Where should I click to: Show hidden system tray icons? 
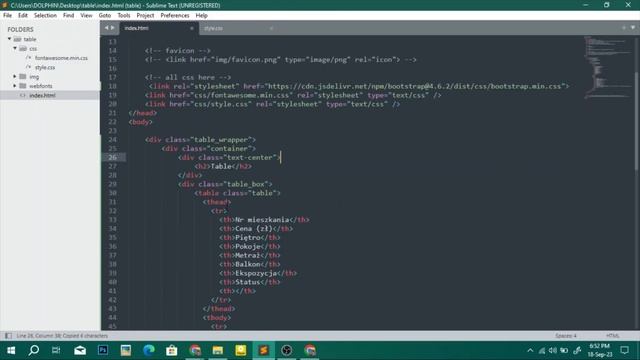coord(530,350)
